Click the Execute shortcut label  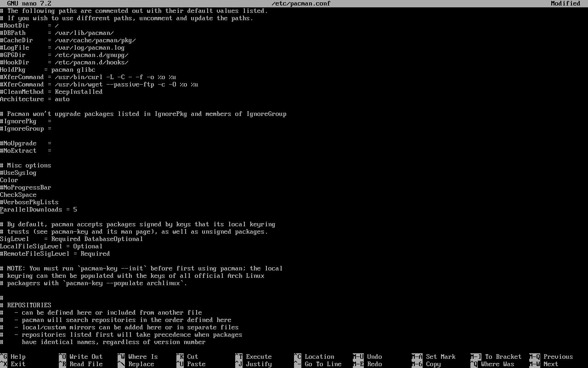[259, 356]
